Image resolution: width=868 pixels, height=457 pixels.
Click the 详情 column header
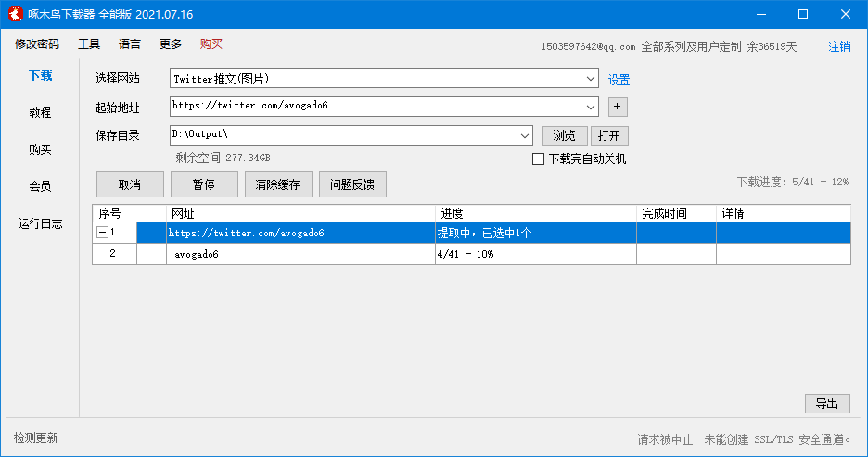point(784,213)
